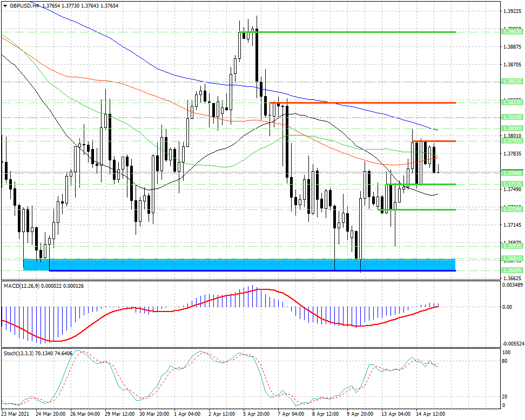Click the Stochastic 80 level axis label
This screenshot has height=420, width=525.
[505, 361]
